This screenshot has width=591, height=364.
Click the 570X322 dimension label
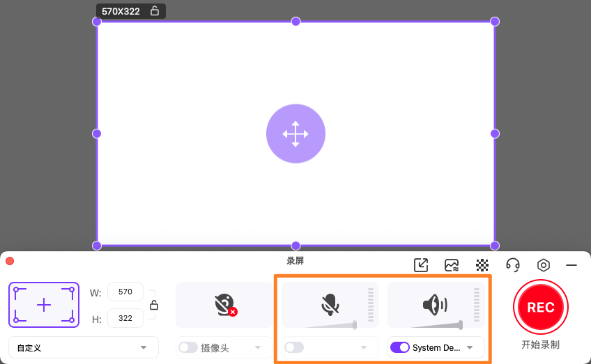(121, 11)
